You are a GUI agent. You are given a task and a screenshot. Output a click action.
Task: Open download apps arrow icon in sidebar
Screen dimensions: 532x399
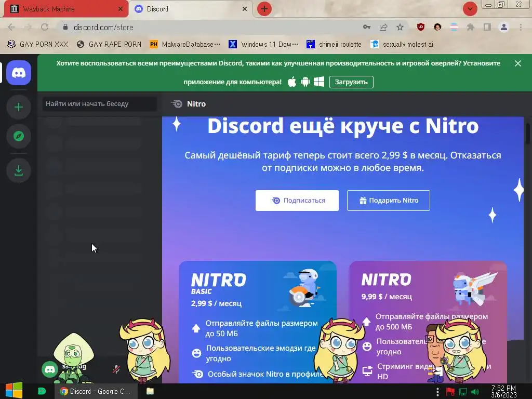click(x=19, y=170)
